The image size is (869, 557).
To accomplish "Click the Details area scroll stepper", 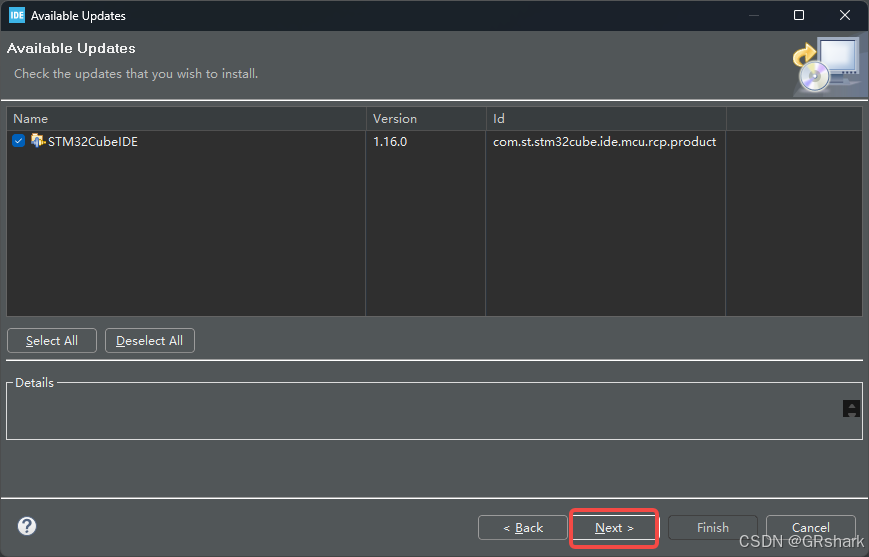I will (x=851, y=408).
